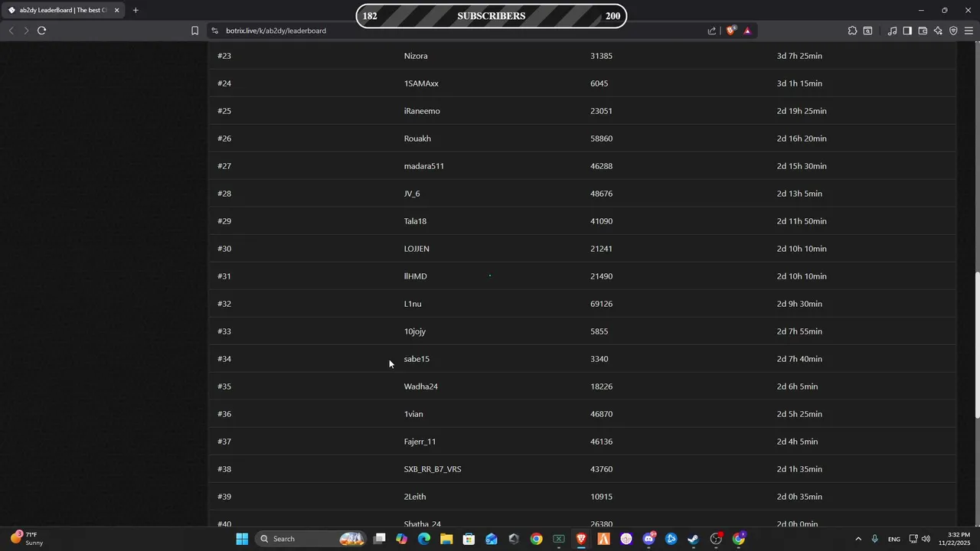Show hidden system tray icons chevron
Viewport: 980px width, 551px height.
coord(858,539)
